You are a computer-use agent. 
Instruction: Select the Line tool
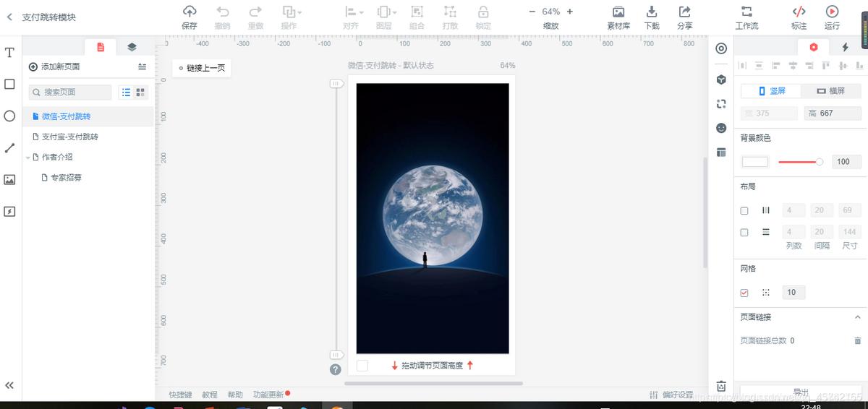coord(9,147)
